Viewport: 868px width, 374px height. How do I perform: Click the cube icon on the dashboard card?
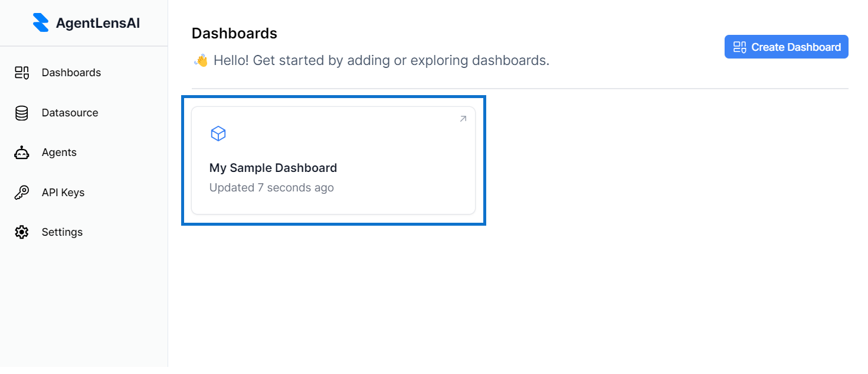pos(218,134)
